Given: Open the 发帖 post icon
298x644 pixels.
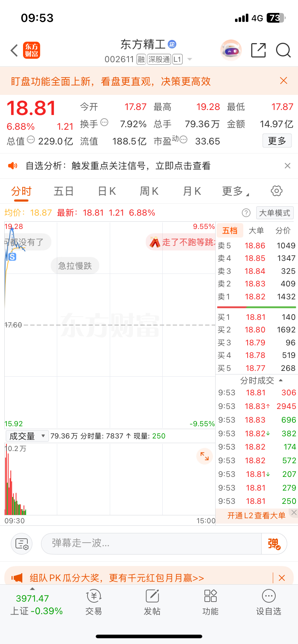Looking at the screenshot, I should coord(152,603).
